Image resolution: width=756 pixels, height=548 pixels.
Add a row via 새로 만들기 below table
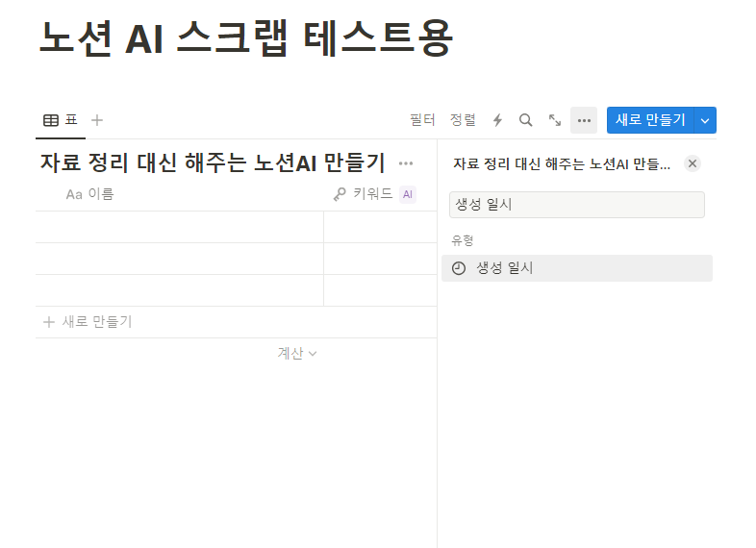click(x=88, y=321)
